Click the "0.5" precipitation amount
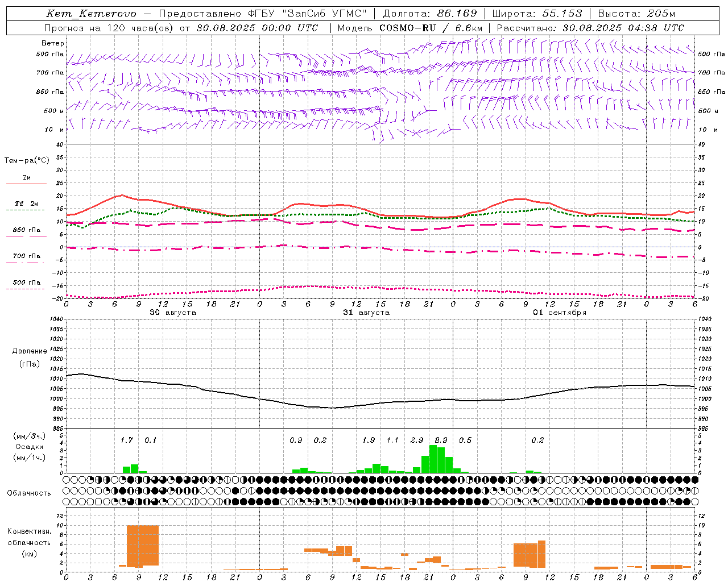The width and height of the screenshot is (728, 582). click(465, 440)
